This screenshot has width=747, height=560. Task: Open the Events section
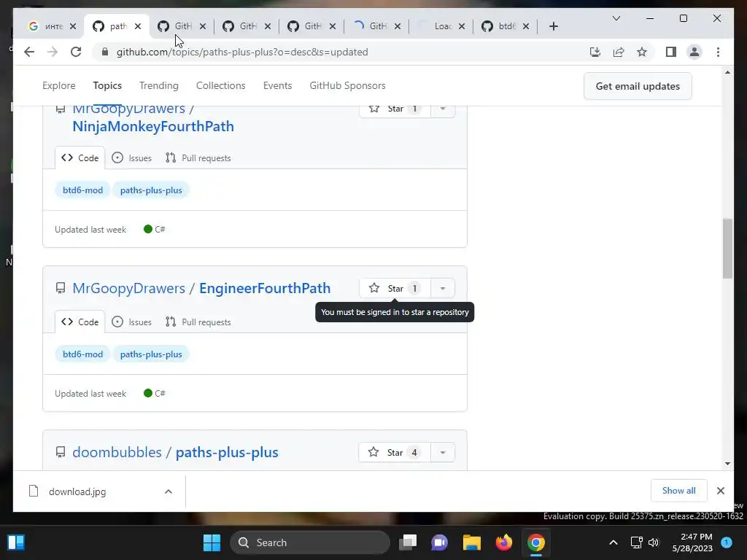click(x=277, y=86)
